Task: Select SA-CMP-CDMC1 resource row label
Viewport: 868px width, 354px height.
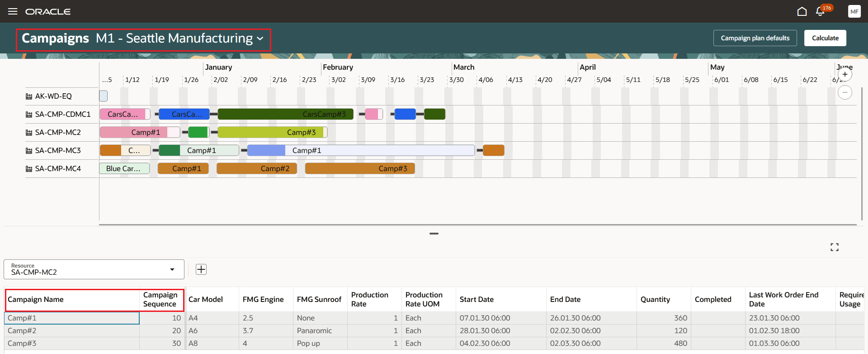Action: 63,115
